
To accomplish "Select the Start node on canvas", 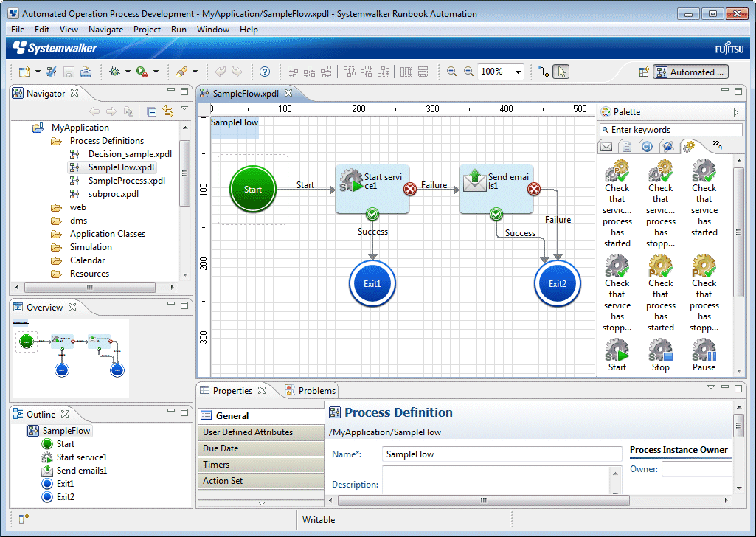I will coord(253,190).
